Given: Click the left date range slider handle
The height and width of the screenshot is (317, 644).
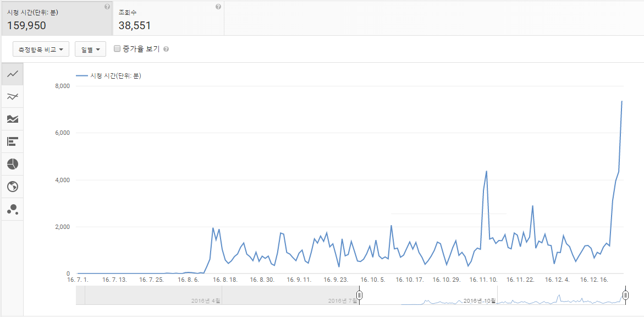Looking at the screenshot, I should 359,296.
